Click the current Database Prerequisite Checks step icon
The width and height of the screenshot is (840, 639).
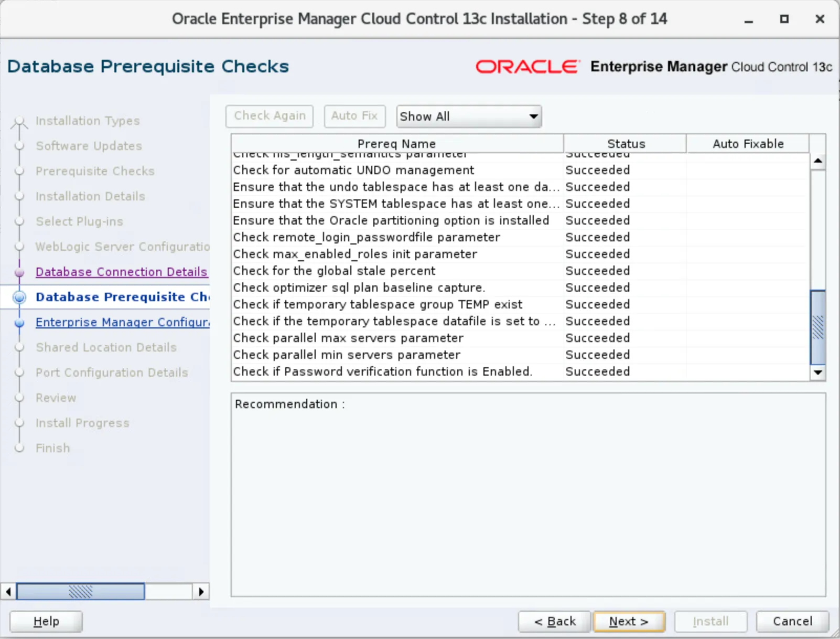(x=19, y=297)
